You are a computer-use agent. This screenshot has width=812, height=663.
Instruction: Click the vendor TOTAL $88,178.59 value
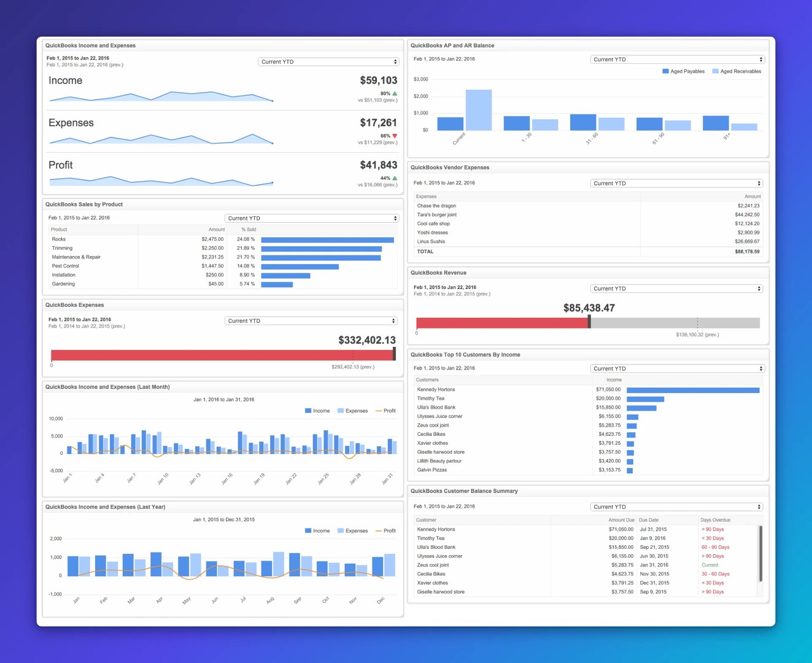coord(747,252)
